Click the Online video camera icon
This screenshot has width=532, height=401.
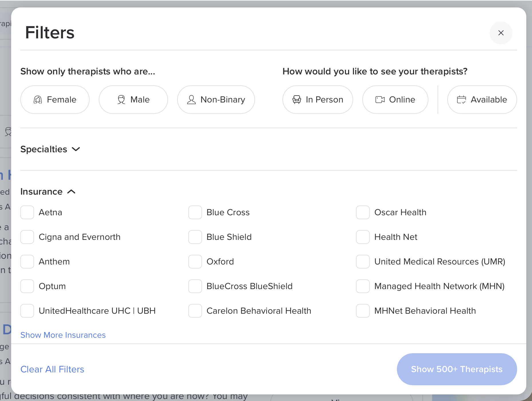(380, 100)
